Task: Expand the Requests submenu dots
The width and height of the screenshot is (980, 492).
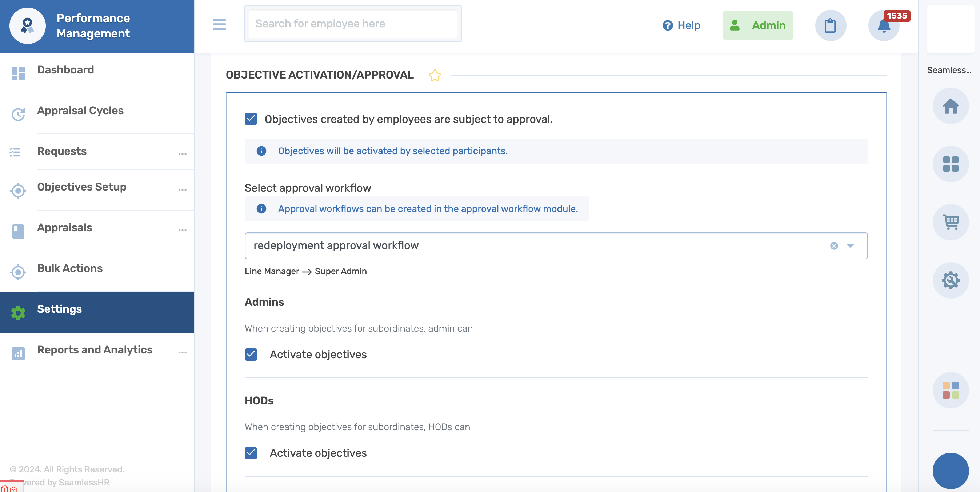Action: click(182, 154)
